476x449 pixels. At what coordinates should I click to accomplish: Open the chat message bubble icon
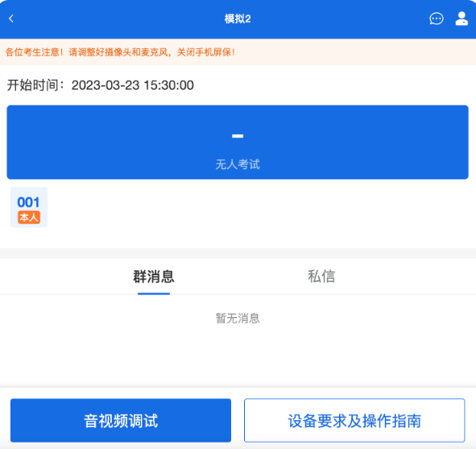pyautogui.click(x=437, y=19)
